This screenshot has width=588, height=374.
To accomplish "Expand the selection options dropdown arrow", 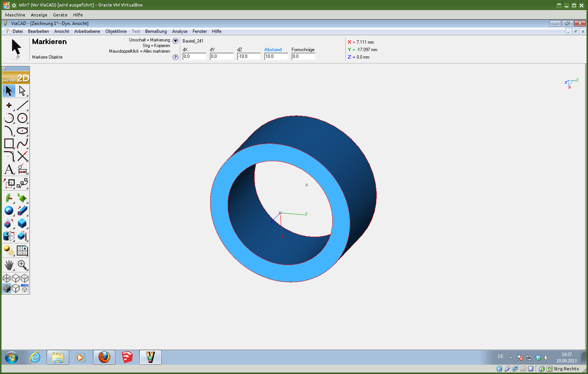I will (x=175, y=41).
